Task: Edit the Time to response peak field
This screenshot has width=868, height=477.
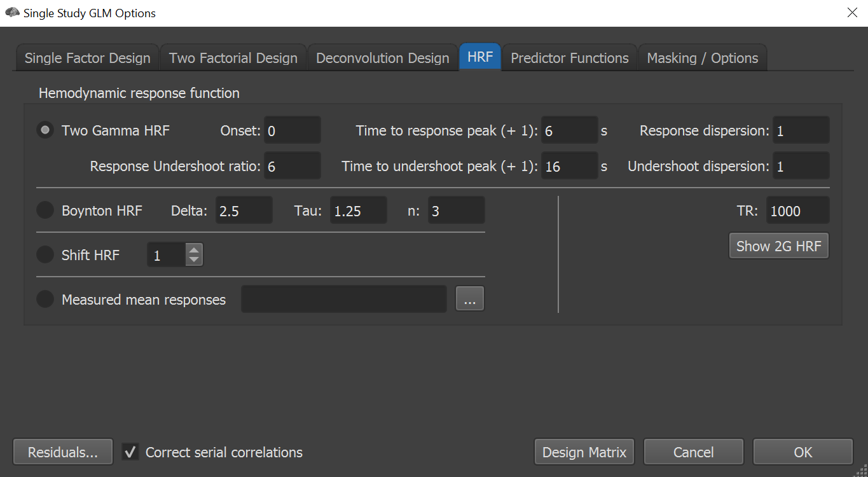Action: pos(569,130)
